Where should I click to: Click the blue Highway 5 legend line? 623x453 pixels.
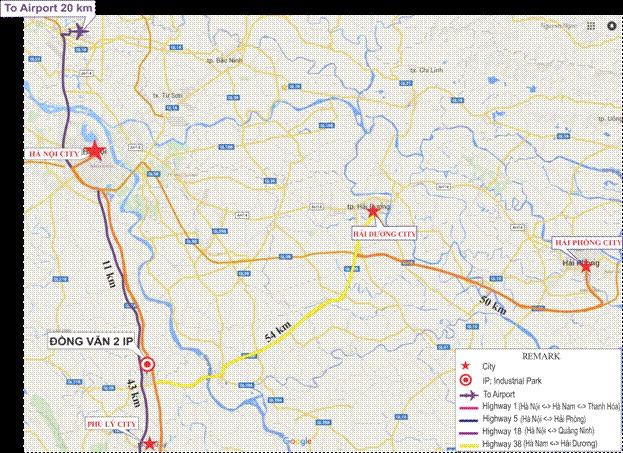468,419
